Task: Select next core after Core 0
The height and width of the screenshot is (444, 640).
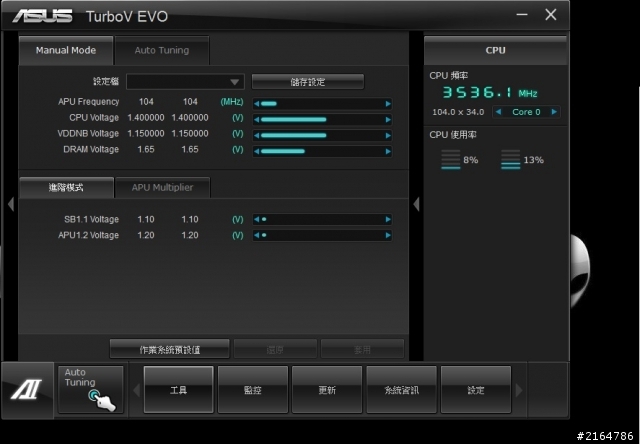Action: point(554,112)
